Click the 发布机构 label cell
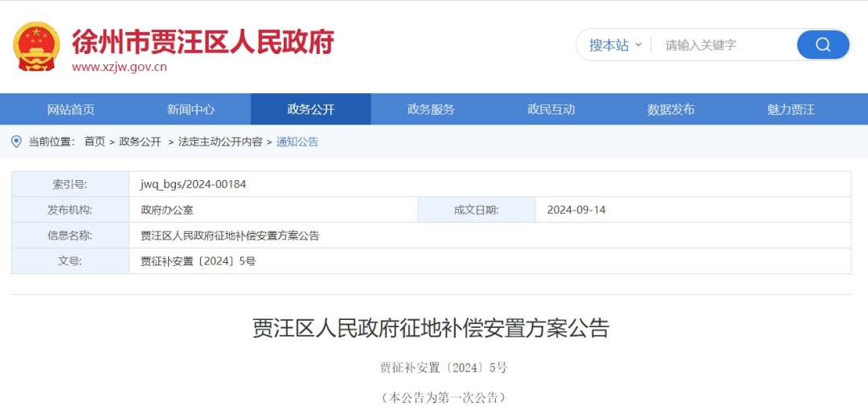This screenshot has width=868, height=410. 70,210
